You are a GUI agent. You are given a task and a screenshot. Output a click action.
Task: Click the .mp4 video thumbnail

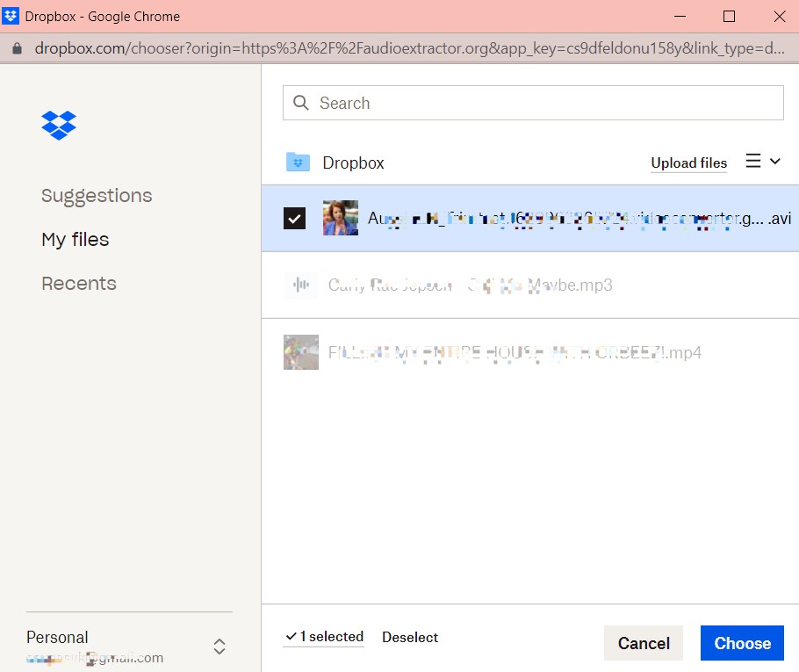(301, 352)
